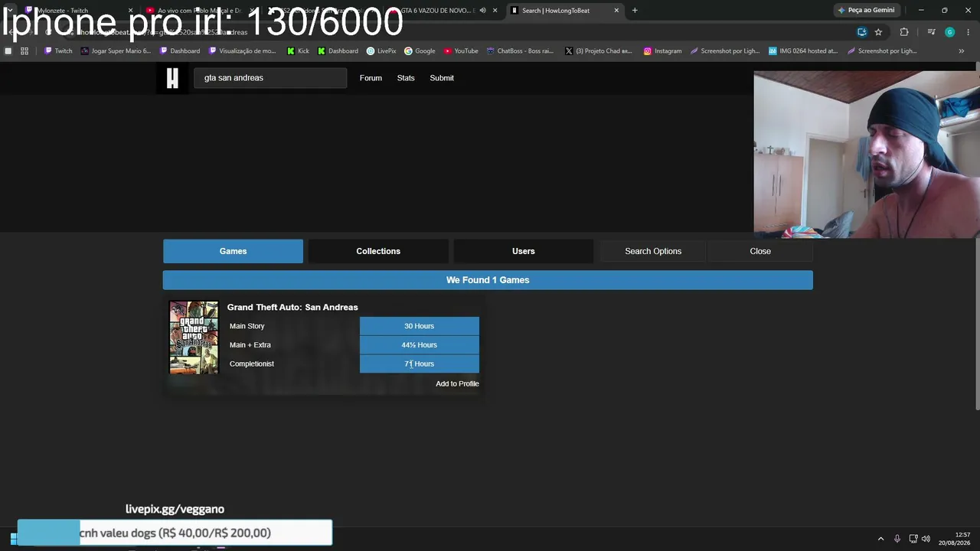Click the We Found 1 Games banner
This screenshot has width=980, height=551.
[488, 280]
